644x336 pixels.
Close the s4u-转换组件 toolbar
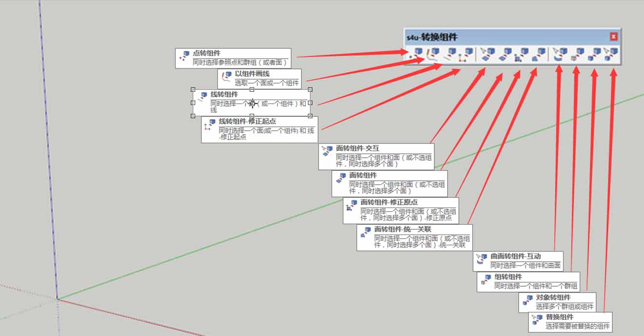[x=613, y=36]
